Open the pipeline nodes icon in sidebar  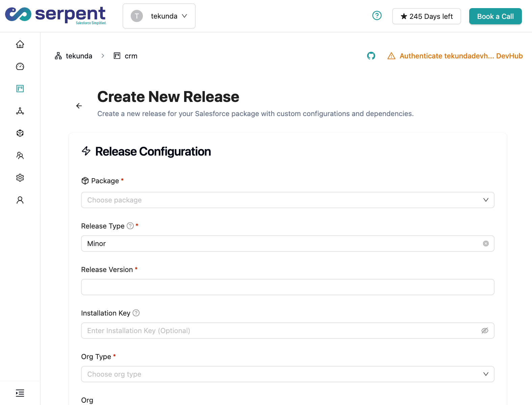click(20, 111)
